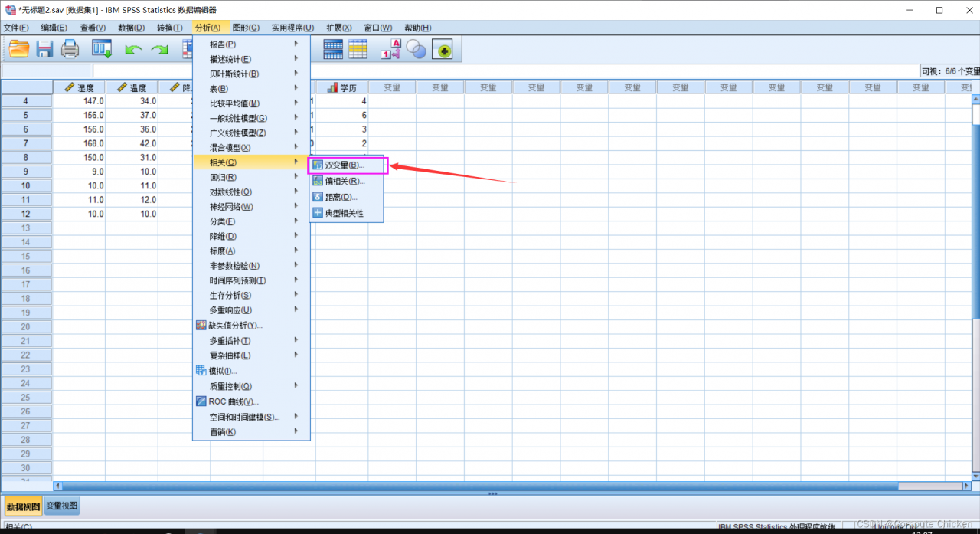The width and height of the screenshot is (980, 534).
Task: Expand the 多重响应(U) submenu arrow
Action: tap(296, 310)
